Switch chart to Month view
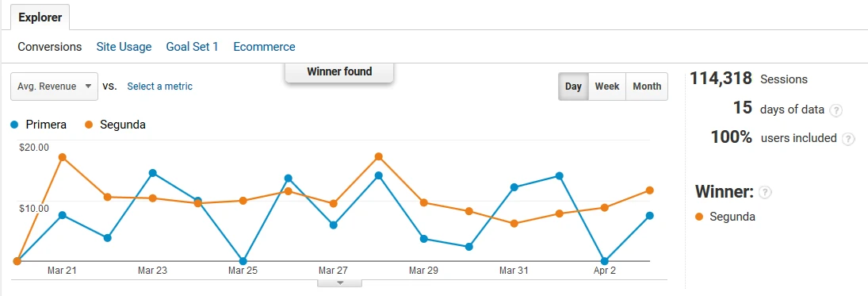 pyautogui.click(x=647, y=86)
